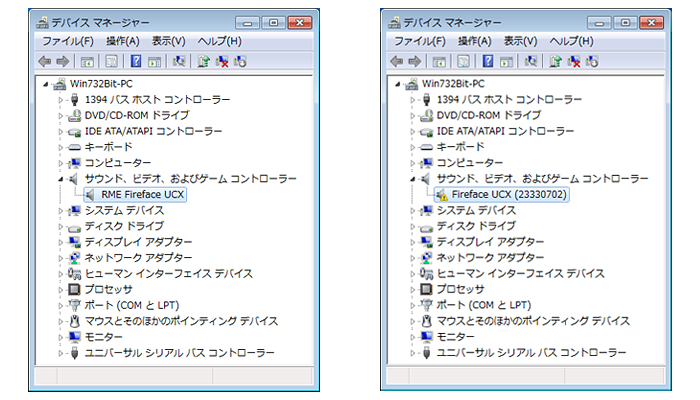Click the Back arrow in right window toolbar

(x=397, y=61)
